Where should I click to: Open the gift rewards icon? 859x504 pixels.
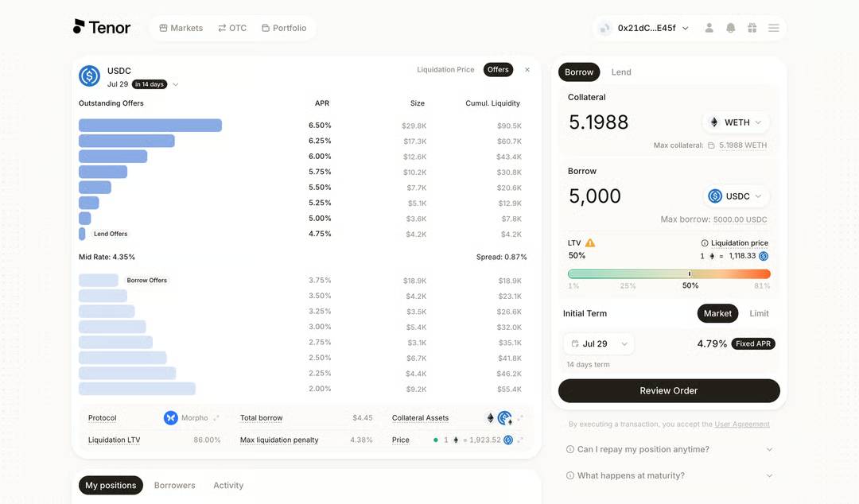(x=752, y=28)
